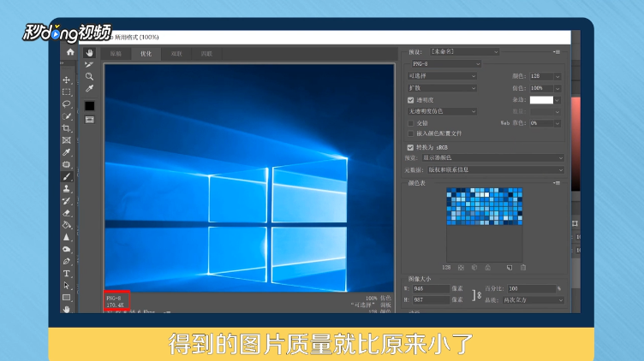Switch to the 原稿 tab

pos(116,54)
